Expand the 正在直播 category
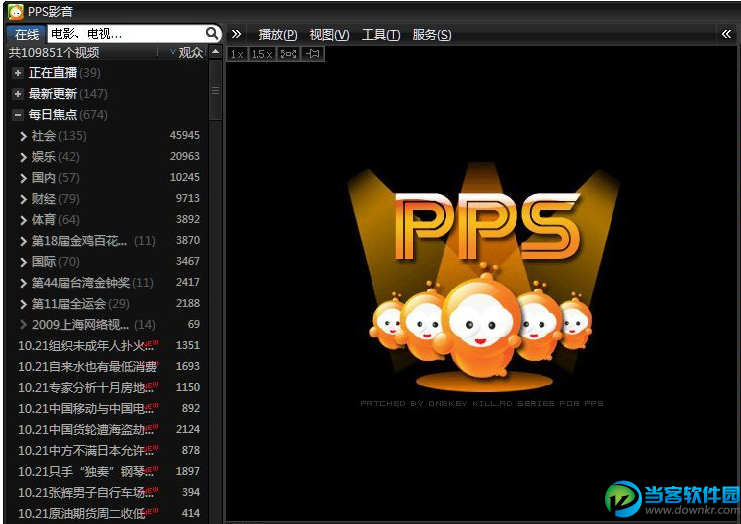The image size is (741, 524). [18, 73]
